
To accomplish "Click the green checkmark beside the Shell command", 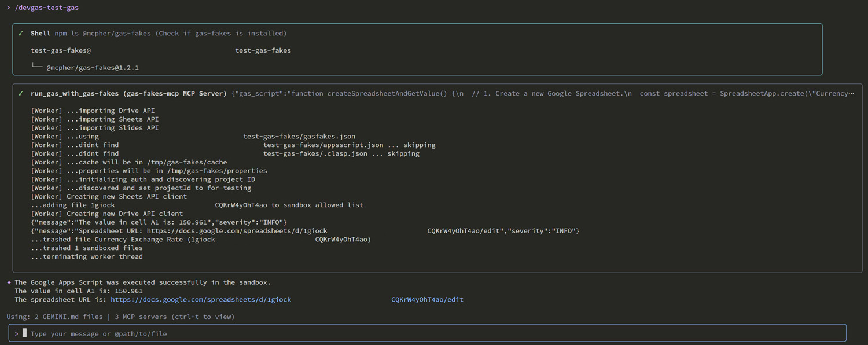I will tap(20, 33).
